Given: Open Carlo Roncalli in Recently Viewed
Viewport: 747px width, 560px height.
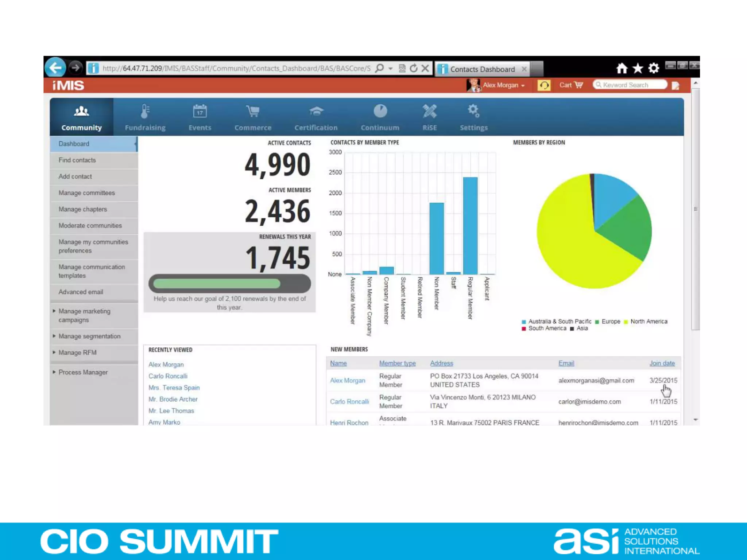Looking at the screenshot, I should click(x=168, y=376).
